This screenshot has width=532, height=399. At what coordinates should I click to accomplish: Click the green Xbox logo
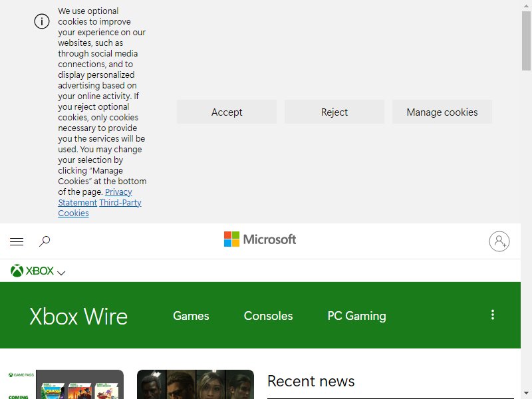tap(32, 271)
